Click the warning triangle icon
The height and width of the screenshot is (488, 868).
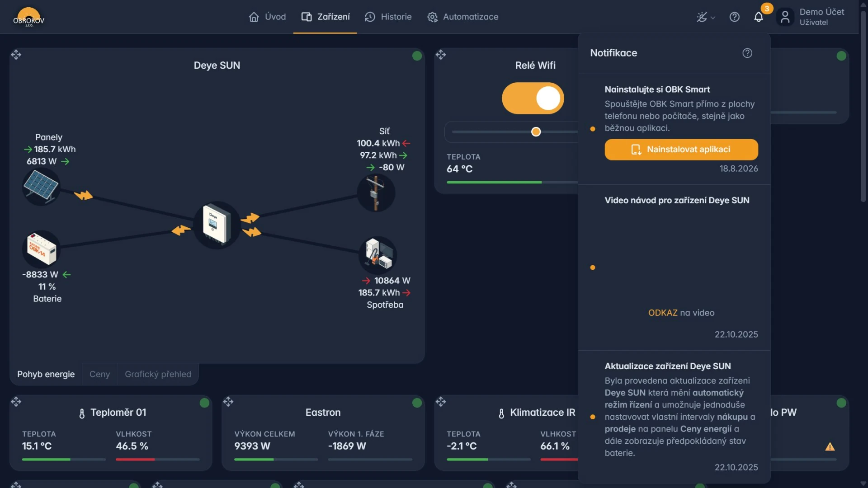pos(830,447)
